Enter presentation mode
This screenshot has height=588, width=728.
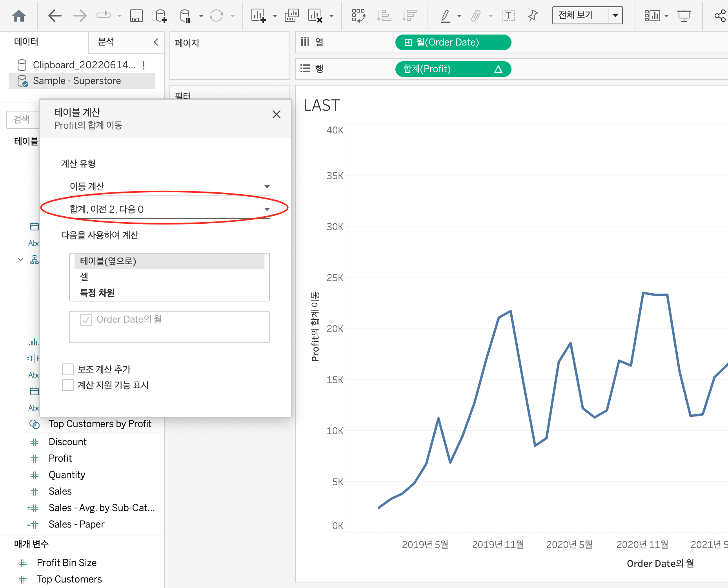pyautogui.click(x=684, y=16)
